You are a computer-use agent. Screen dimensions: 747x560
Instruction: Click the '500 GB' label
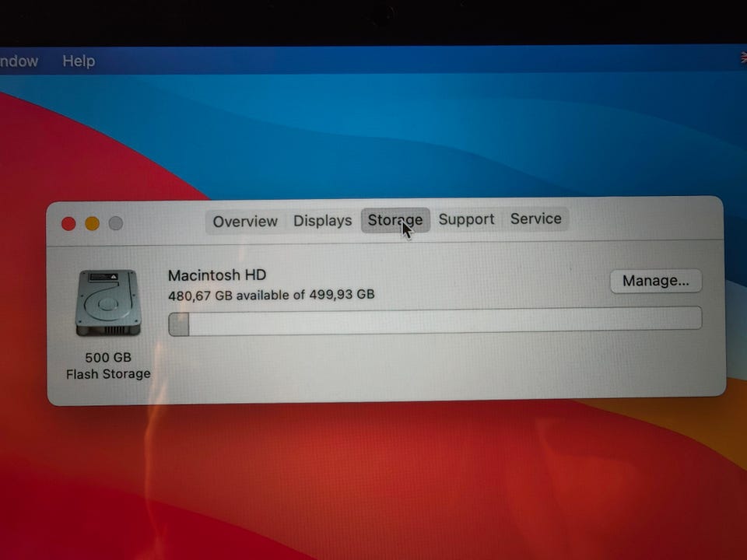point(108,358)
